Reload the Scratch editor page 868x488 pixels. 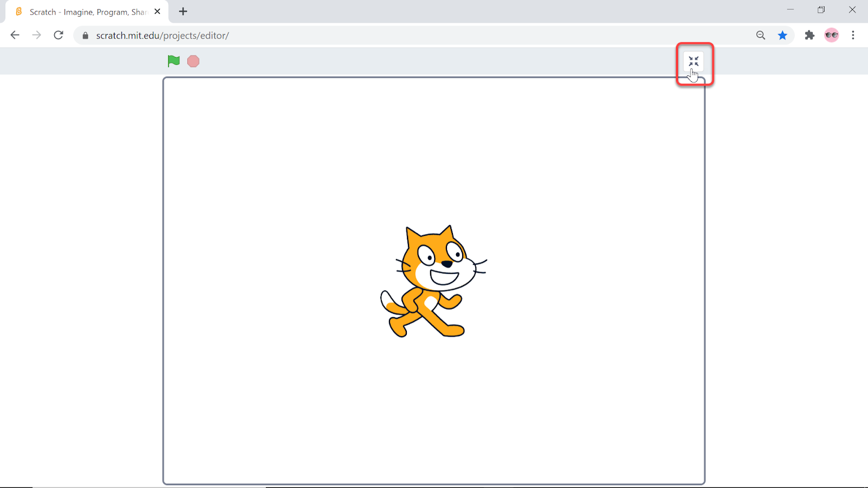coord(59,35)
